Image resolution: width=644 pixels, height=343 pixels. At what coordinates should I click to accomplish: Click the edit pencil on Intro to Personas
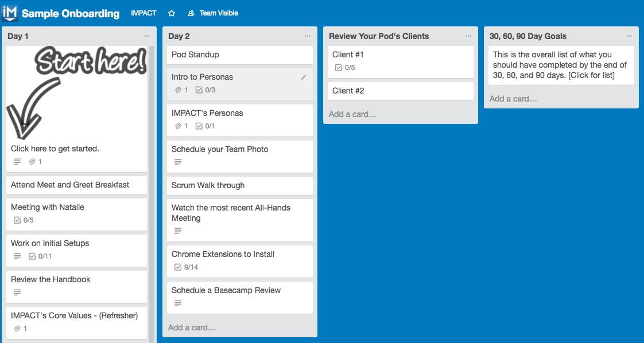pyautogui.click(x=304, y=77)
